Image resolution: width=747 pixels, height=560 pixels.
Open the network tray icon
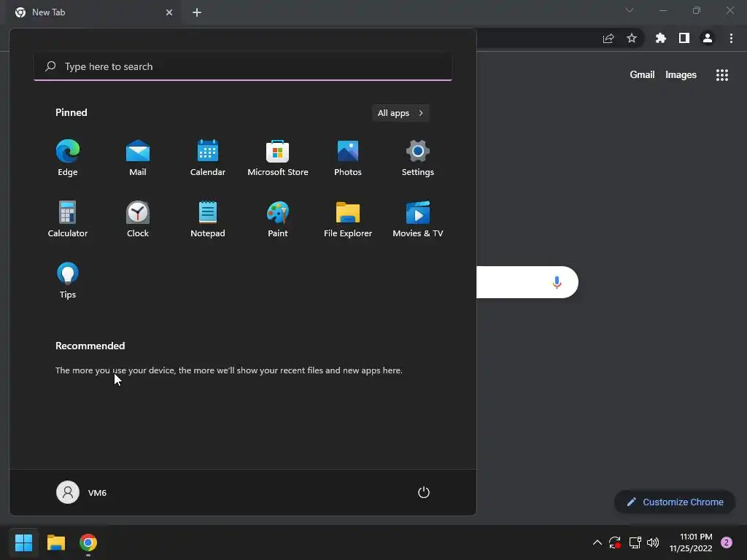pos(635,542)
